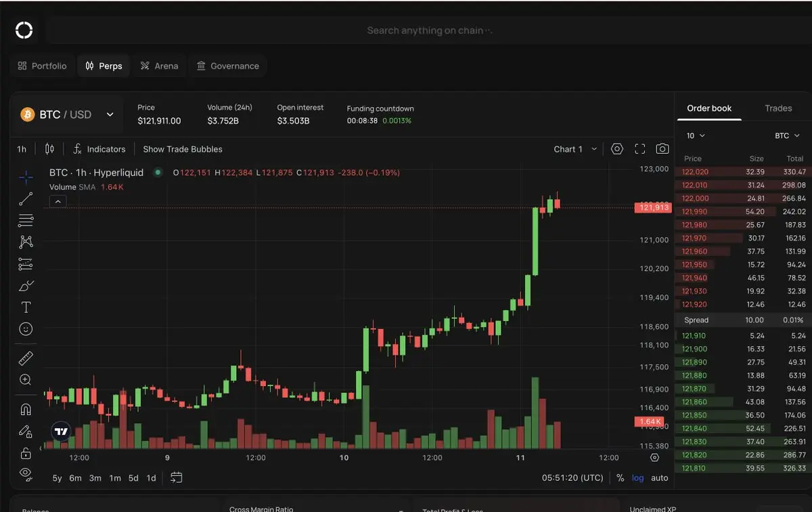Viewport: 812px width, 512px height.
Task: Open the candlestick chart style selector
Action: click(49, 149)
